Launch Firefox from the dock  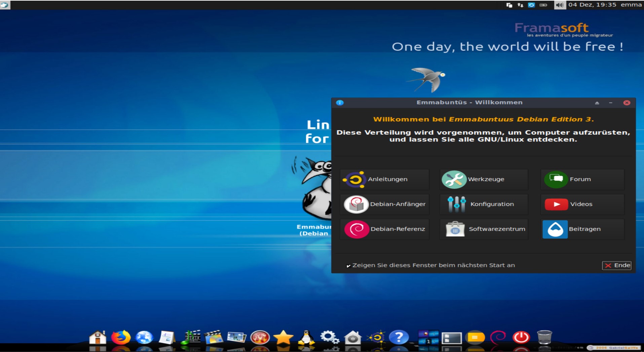[121, 337]
